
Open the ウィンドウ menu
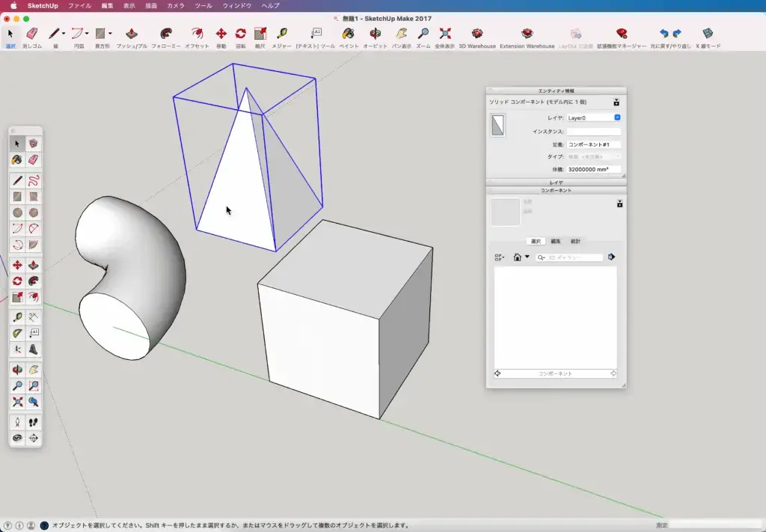[x=237, y=6]
